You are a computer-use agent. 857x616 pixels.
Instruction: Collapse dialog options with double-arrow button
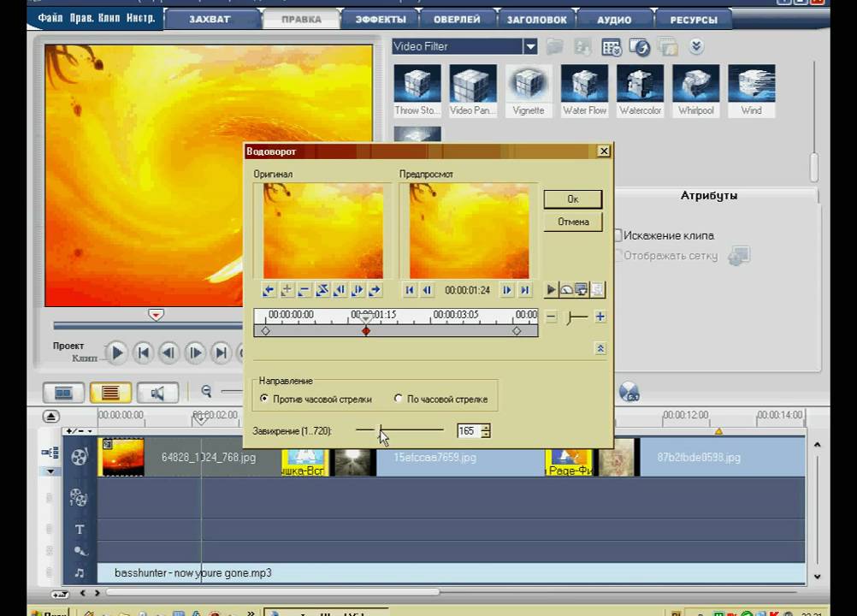(600, 349)
